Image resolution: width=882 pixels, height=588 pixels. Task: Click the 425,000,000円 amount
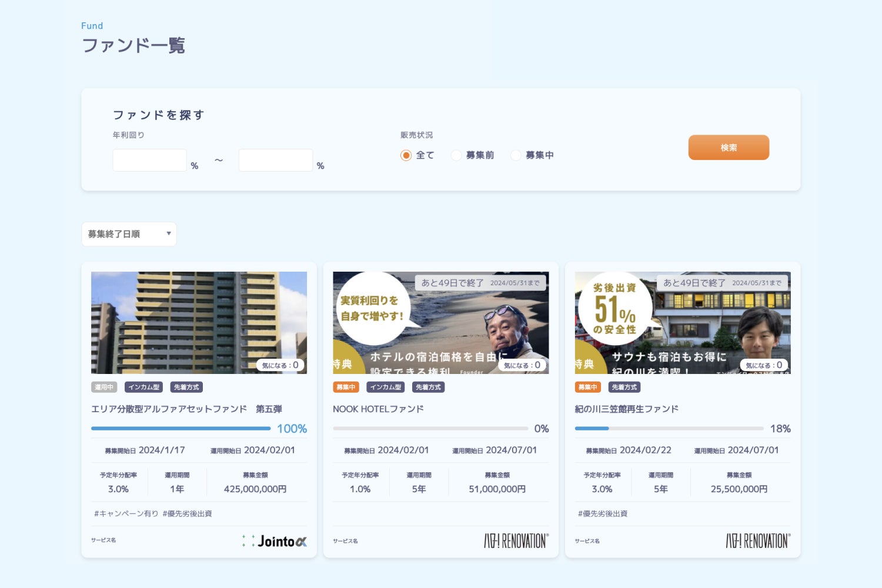(x=255, y=489)
